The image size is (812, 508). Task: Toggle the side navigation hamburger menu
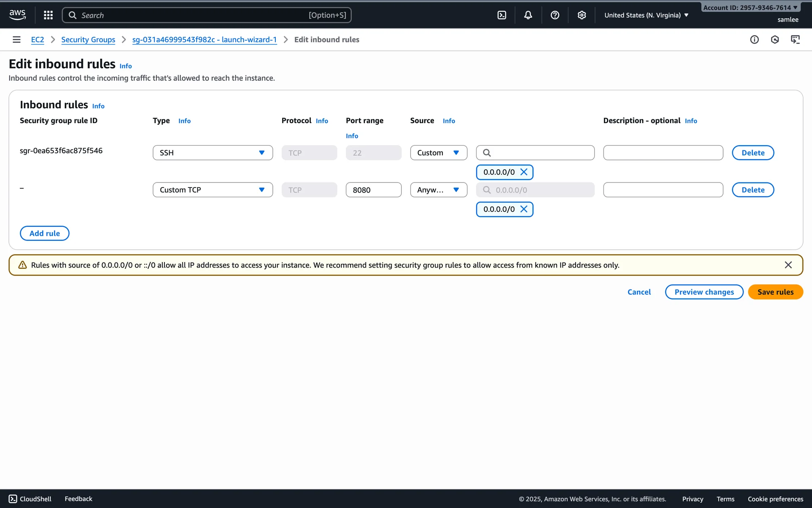pos(16,39)
